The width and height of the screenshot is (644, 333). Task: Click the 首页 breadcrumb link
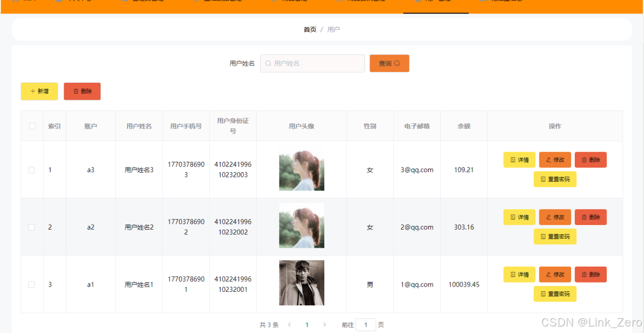(309, 29)
